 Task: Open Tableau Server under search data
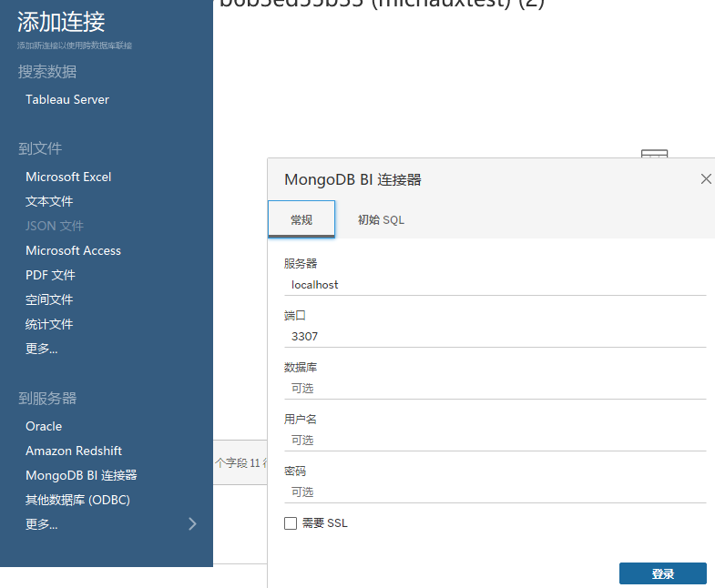click(x=67, y=99)
